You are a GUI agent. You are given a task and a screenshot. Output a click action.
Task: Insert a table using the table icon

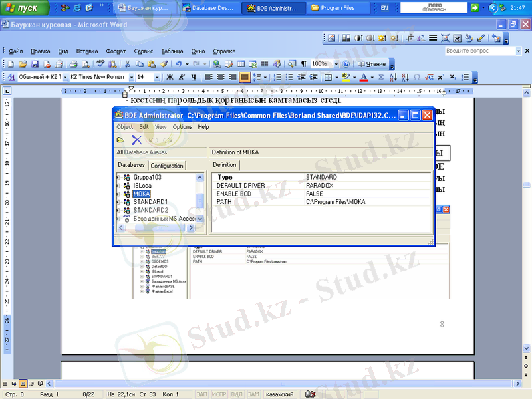(x=241, y=64)
